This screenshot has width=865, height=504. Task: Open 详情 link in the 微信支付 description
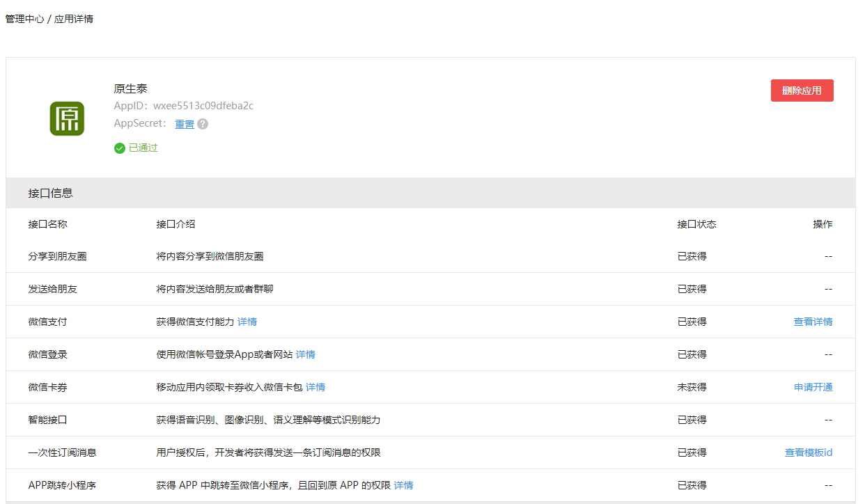247,322
